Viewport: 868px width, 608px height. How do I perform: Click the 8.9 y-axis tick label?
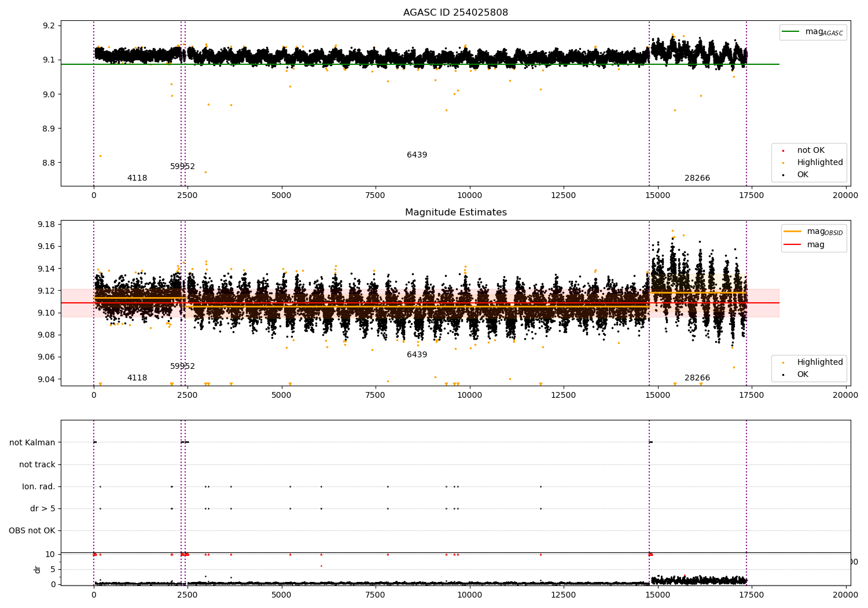[x=49, y=129]
